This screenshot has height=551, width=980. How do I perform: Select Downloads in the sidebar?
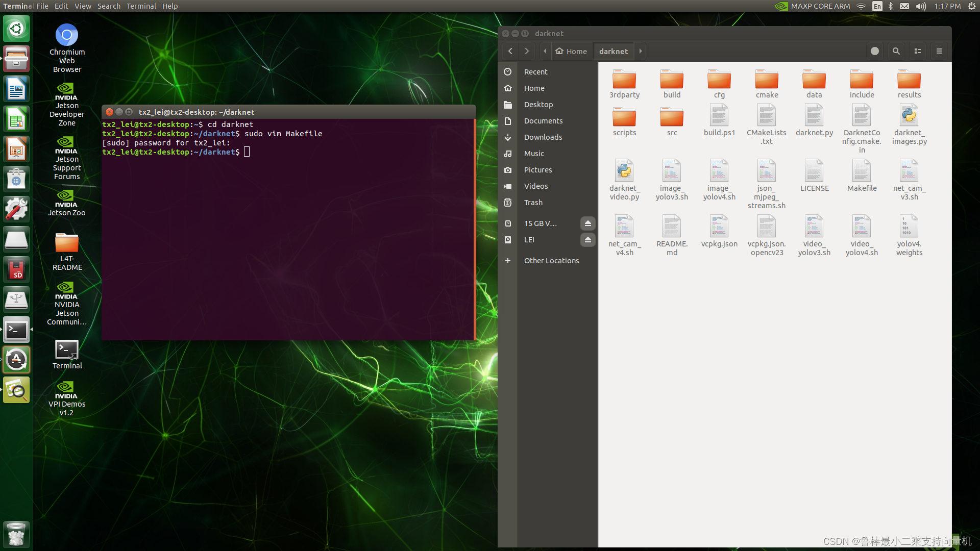coord(543,137)
